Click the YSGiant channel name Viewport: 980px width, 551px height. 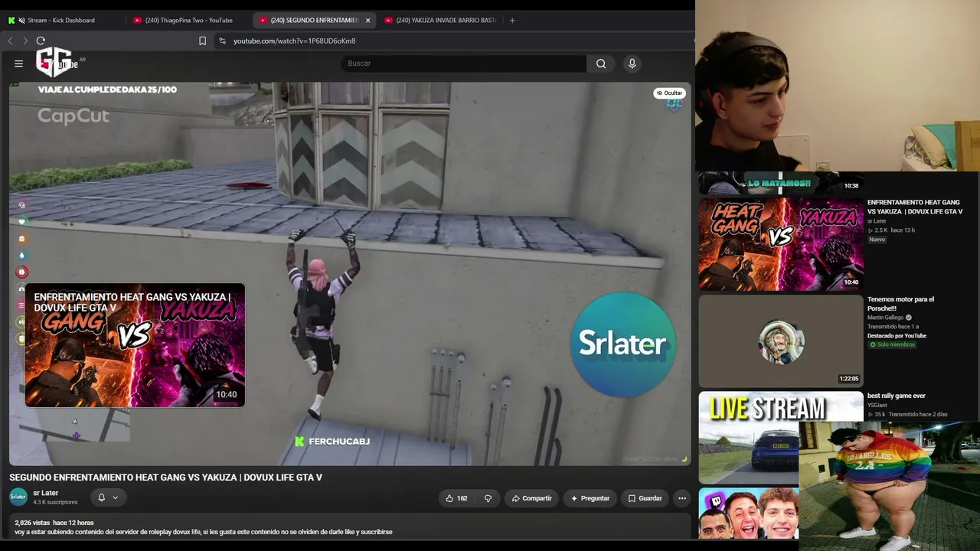point(877,406)
